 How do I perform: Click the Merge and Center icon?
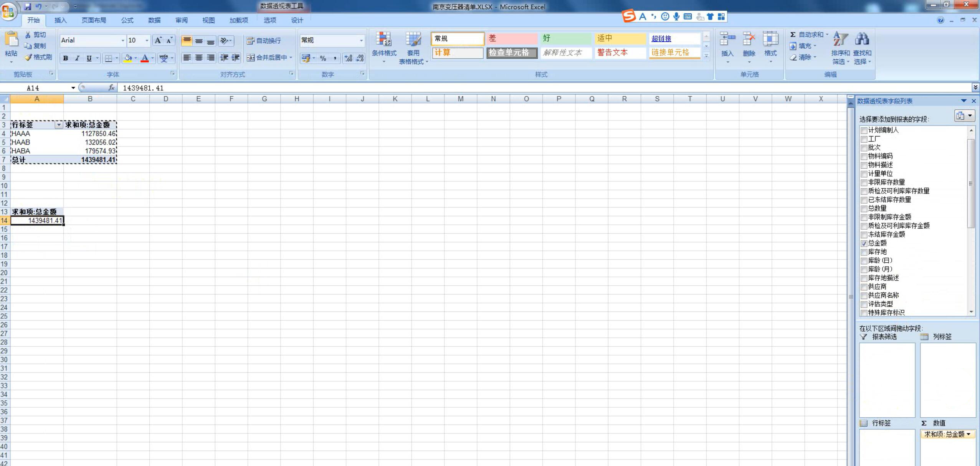tap(251, 58)
